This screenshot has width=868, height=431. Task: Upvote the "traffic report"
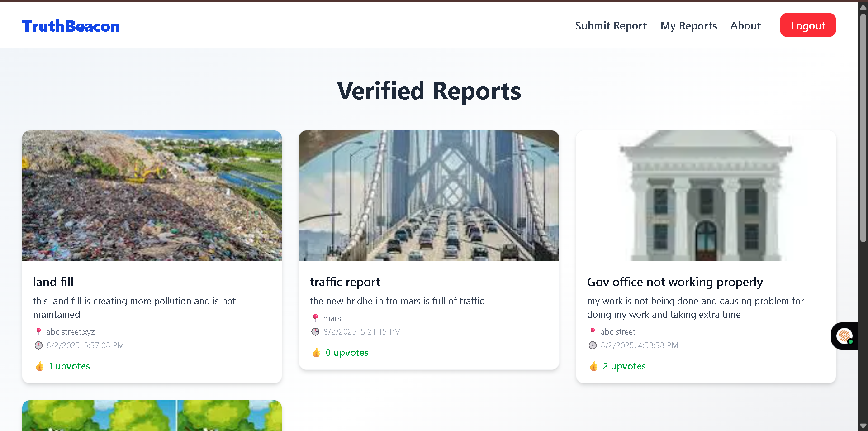click(340, 353)
